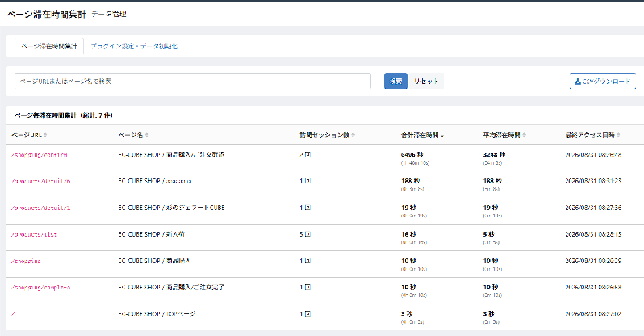The image size is (644, 336).
Task: Open the /products/detail/1 URL link
Action: tap(40, 208)
